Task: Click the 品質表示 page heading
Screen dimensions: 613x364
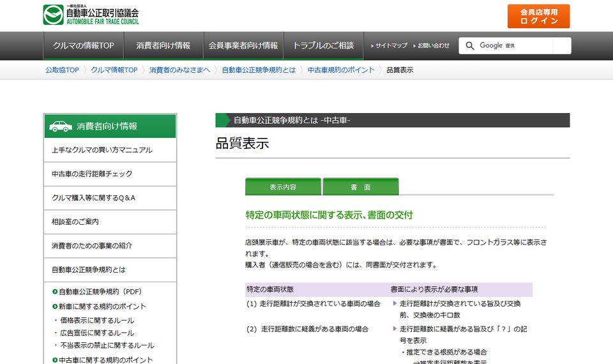Action: click(243, 144)
